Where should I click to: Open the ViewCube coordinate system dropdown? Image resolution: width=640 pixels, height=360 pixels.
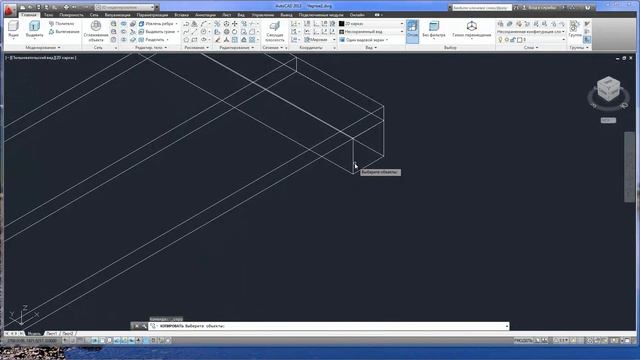pyautogui.click(x=608, y=120)
